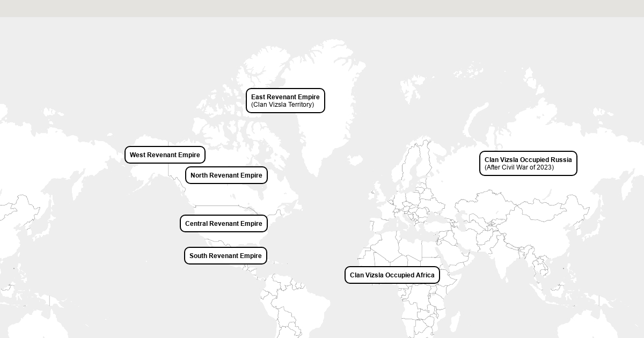The height and width of the screenshot is (338, 644).
Task: Select Iceland on the world map
Action: (355, 160)
